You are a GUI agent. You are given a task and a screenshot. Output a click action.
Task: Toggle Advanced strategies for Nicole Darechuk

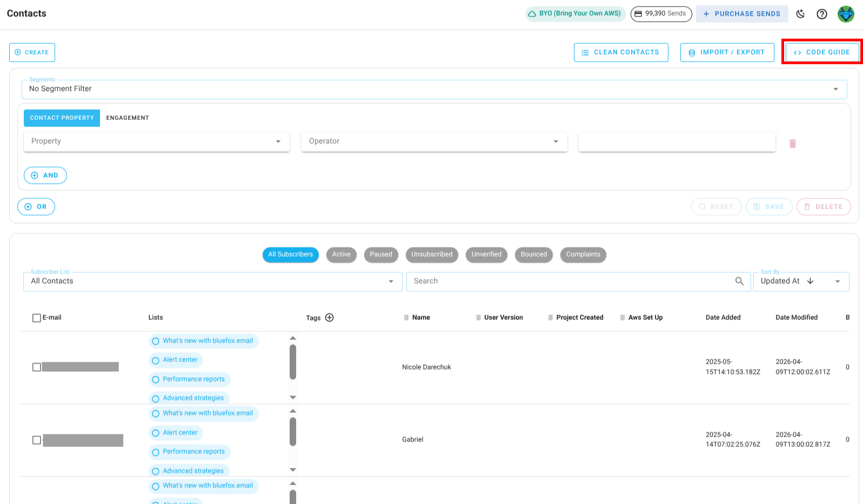[x=189, y=398]
